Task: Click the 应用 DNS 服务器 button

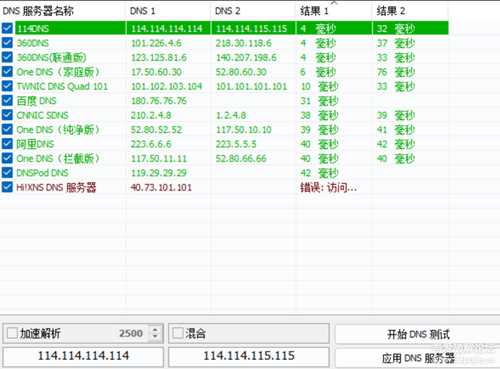Action: tap(418, 359)
